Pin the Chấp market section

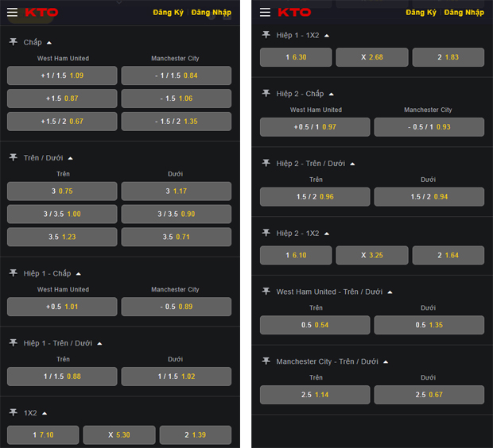[x=13, y=42]
